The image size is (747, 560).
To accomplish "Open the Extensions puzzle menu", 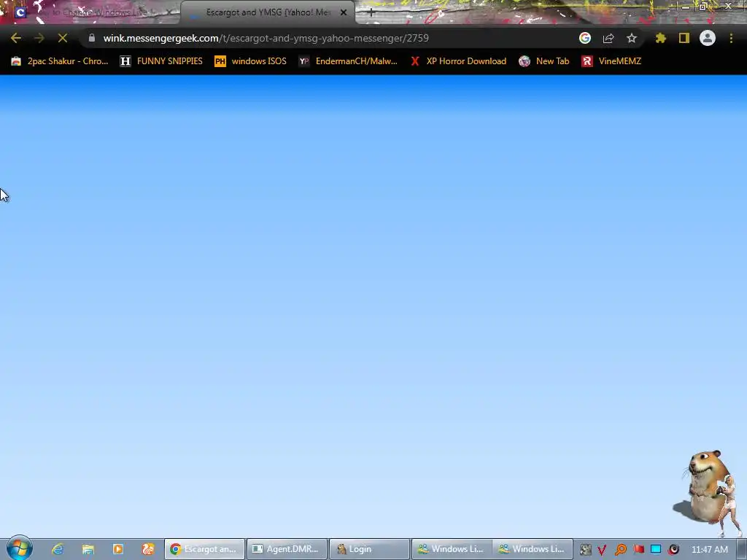I will click(x=661, y=38).
